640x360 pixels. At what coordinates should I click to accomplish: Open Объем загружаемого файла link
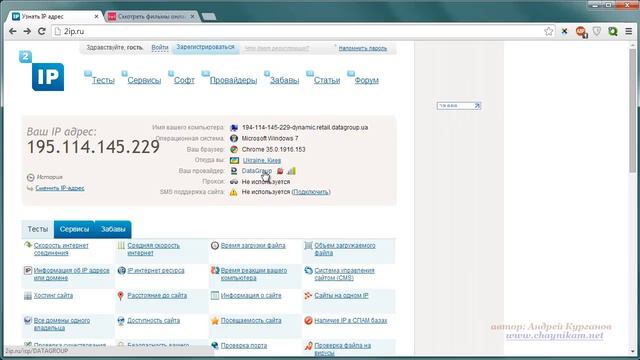pyautogui.click(x=345, y=249)
